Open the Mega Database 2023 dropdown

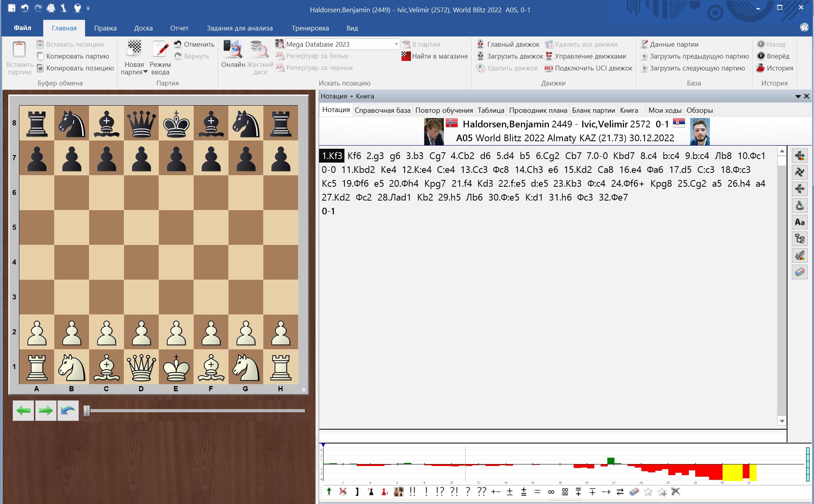pyautogui.click(x=396, y=44)
